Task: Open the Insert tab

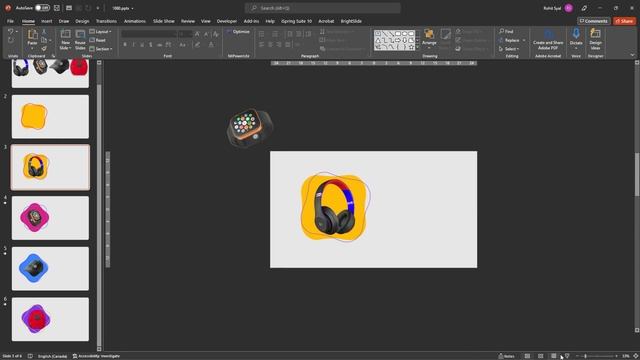Action: (x=47, y=21)
